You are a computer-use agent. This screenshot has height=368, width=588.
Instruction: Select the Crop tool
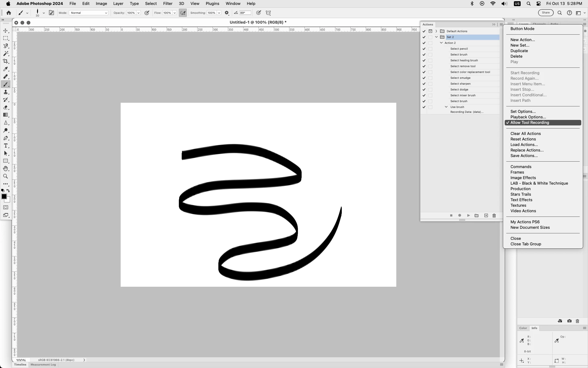(6, 61)
